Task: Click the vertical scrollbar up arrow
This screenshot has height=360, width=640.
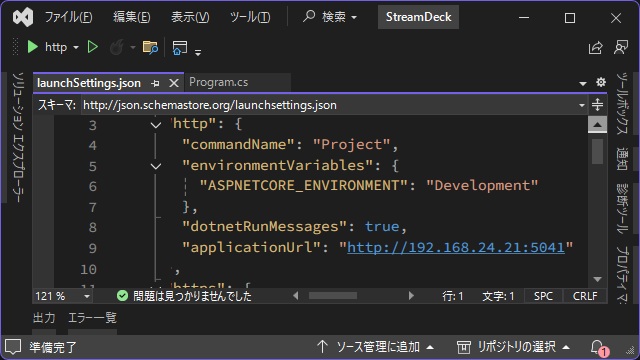Action: coord(597,124)
